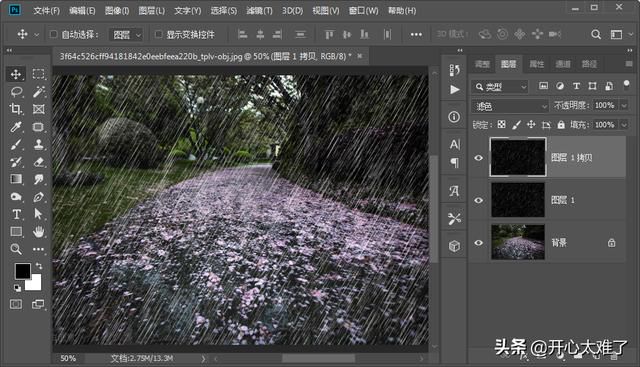Screen dimensions: 640x367
Task: Select the Horizontal Type tool
Action: point(16,214)
